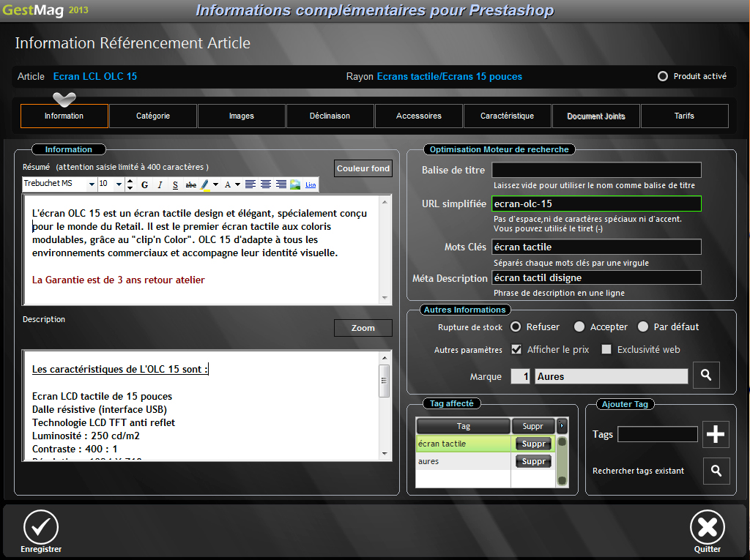Screen dimensions: 750x560
Task: Open the Tarifs tab
Action: coord(685,116)
